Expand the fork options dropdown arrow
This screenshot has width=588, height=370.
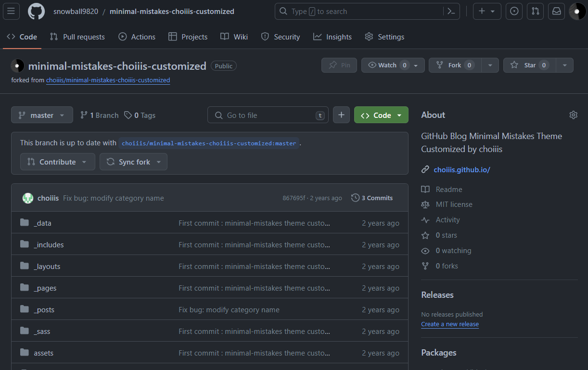(x=490, y=65)
